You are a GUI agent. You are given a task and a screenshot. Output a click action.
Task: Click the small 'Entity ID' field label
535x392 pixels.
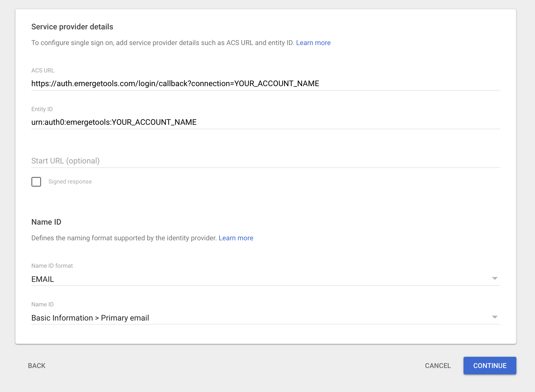(x=42, y=109)
